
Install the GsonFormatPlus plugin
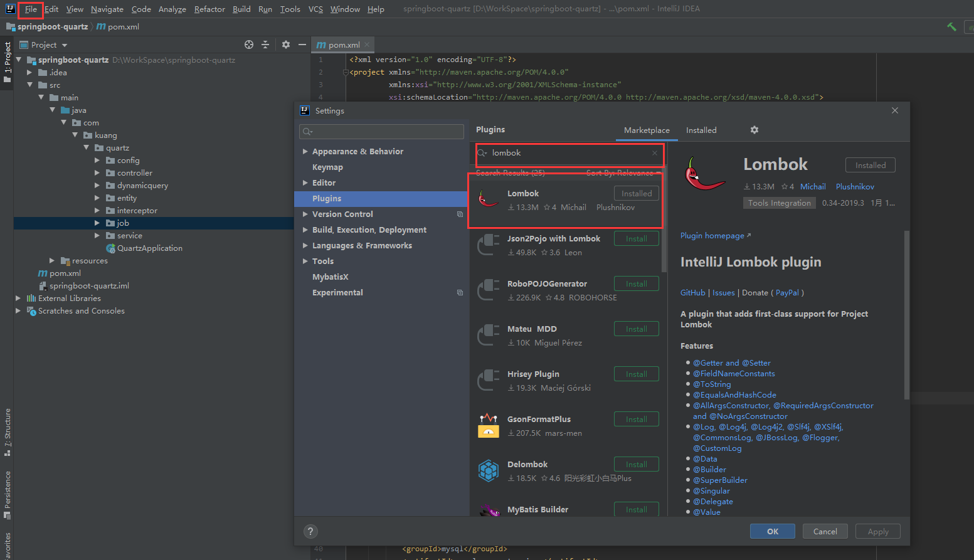pos(637,420)
